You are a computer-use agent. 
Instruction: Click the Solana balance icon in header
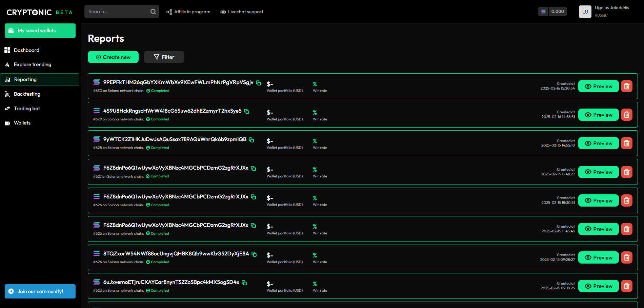(543, 12)
